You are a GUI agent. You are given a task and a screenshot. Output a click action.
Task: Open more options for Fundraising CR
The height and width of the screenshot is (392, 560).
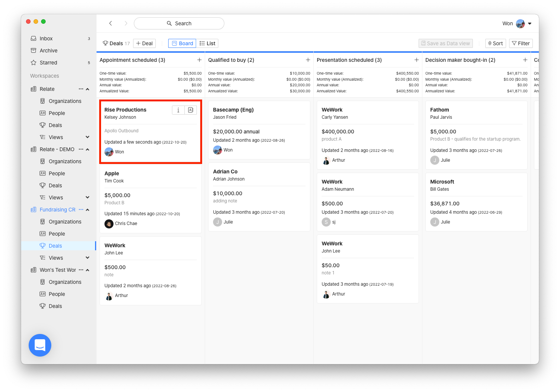[x=81, y=210]
